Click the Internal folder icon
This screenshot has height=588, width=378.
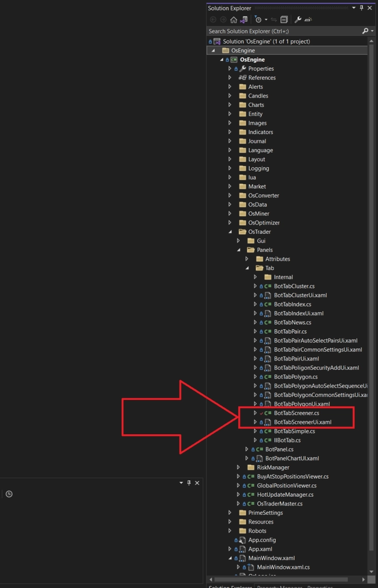268,277
